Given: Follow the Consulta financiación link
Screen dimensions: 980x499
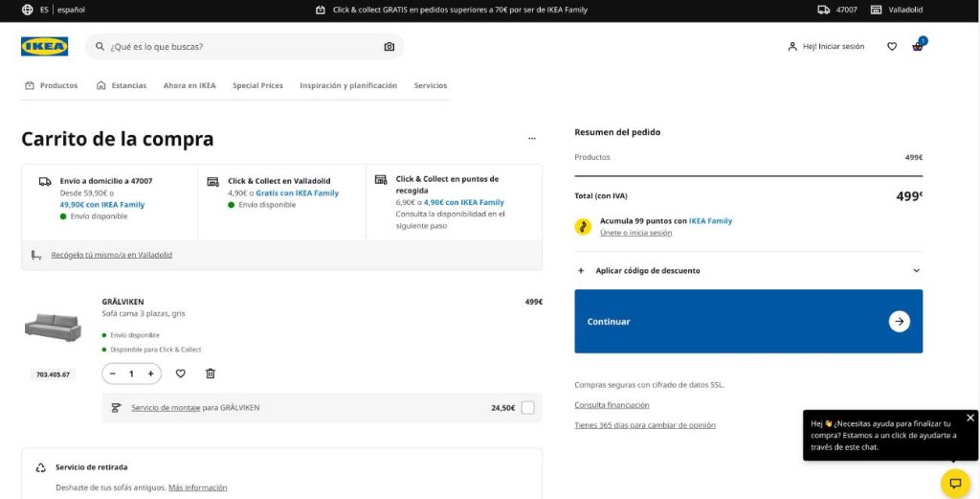Looking at the screenshot, I should (x=612, y=405).
